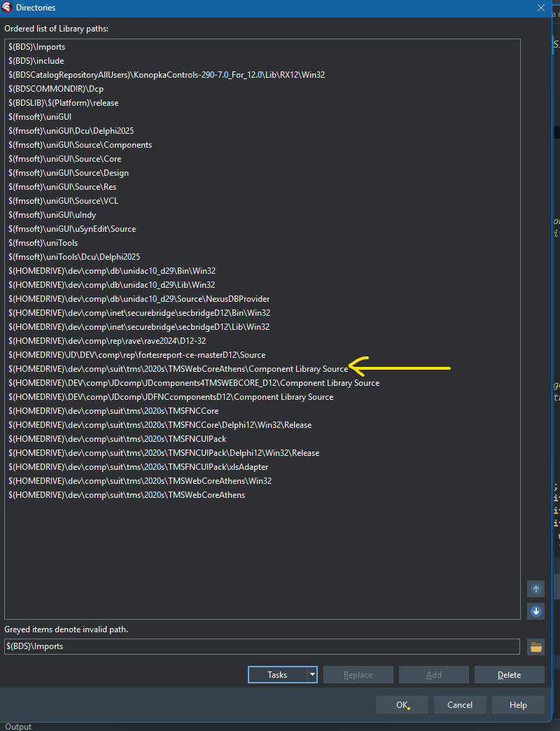The image size is (560, 731).
Task: Click the library path input field
Action: pyautogui.click(x=262, y=646)
